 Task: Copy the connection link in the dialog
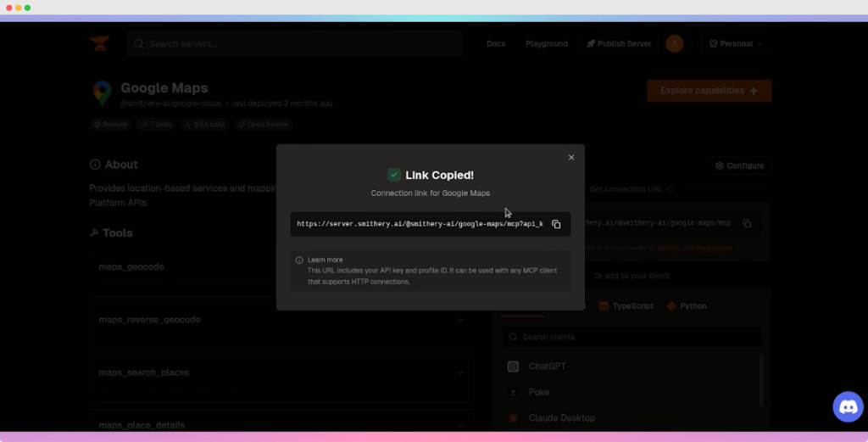tap(556, 224)
